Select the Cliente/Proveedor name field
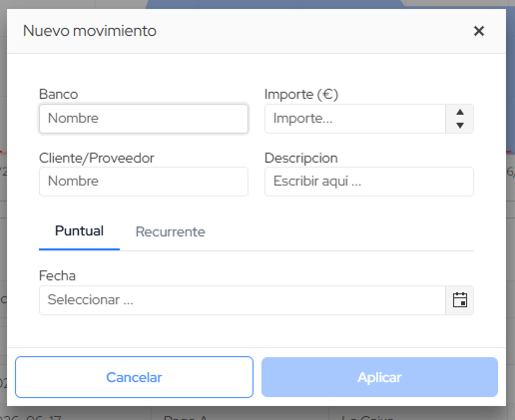 click(x=144, y=182)
